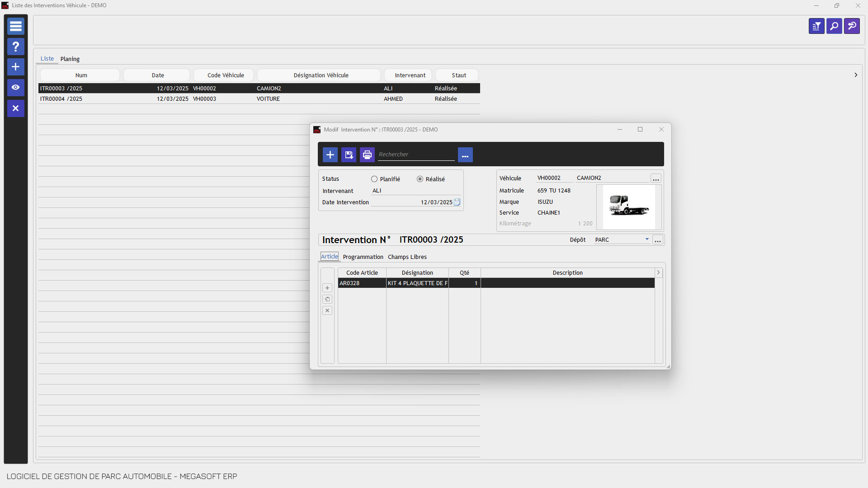Switch to the Planing tab
868x488 pixels.
pyautogui.click(x=70, y=59)
